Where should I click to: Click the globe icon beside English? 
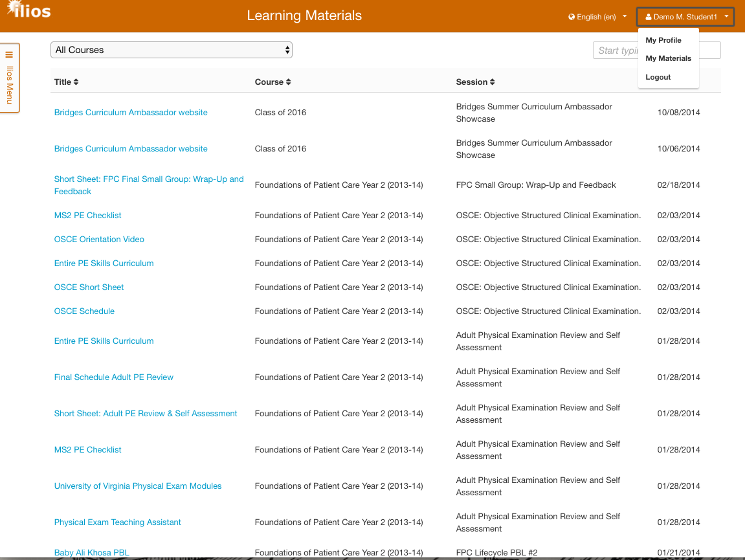[x=572, y=17]
